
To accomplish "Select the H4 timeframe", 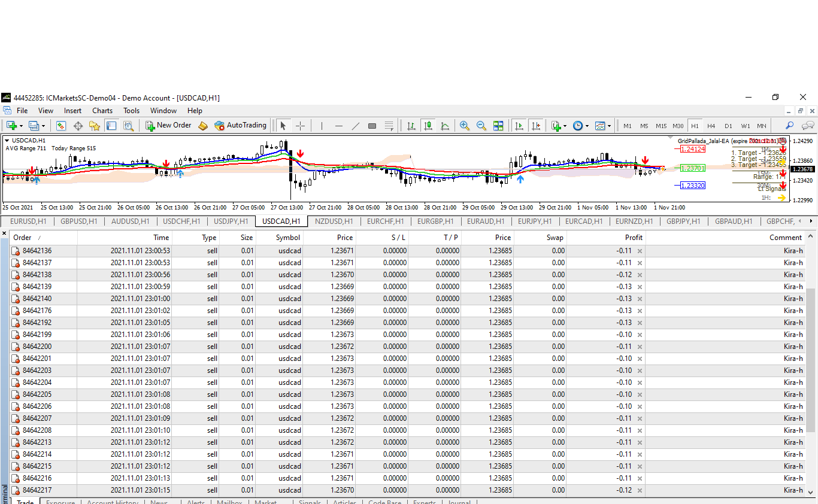I will pyautogui.click(x=711, y=126).
